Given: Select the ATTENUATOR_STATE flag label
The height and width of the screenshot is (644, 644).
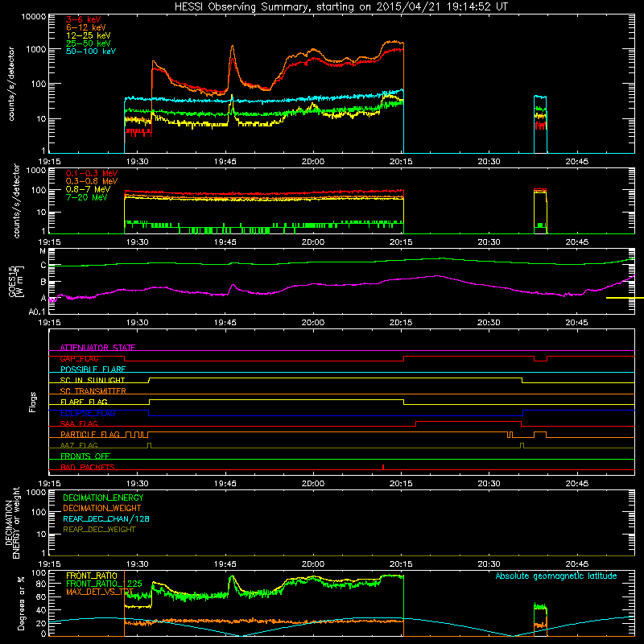Looking at the screenshot, I should (x=97, y=348).
